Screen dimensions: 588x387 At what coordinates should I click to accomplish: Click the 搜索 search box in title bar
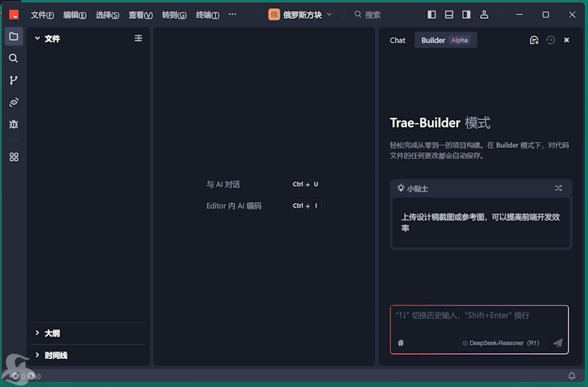tap(368, 14)
